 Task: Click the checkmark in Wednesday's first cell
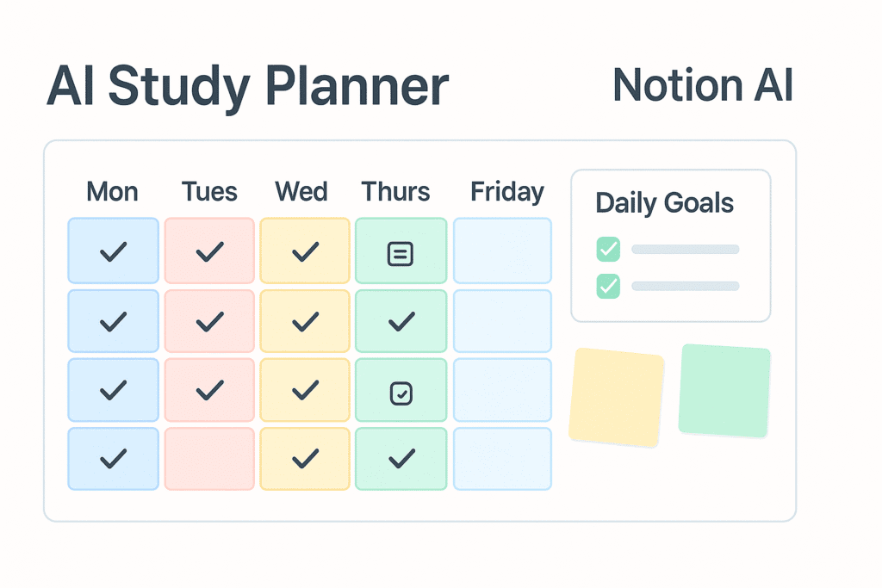click(x=305, y=251)
